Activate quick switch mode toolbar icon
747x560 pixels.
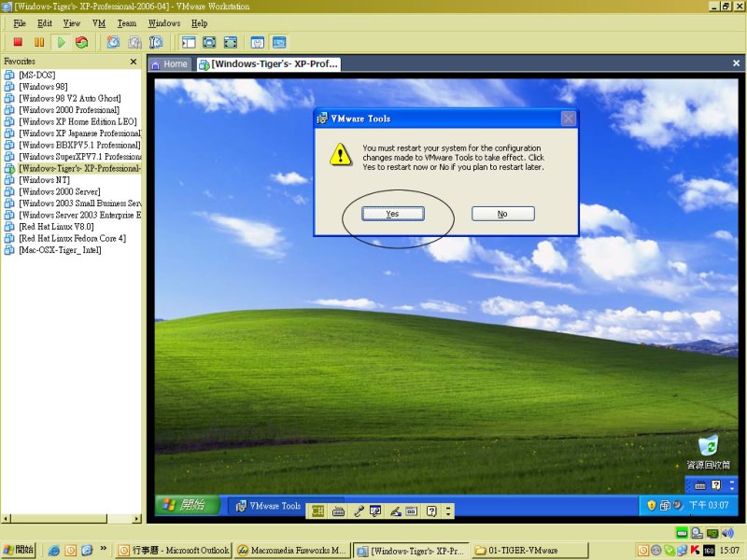tap(230, 42)
